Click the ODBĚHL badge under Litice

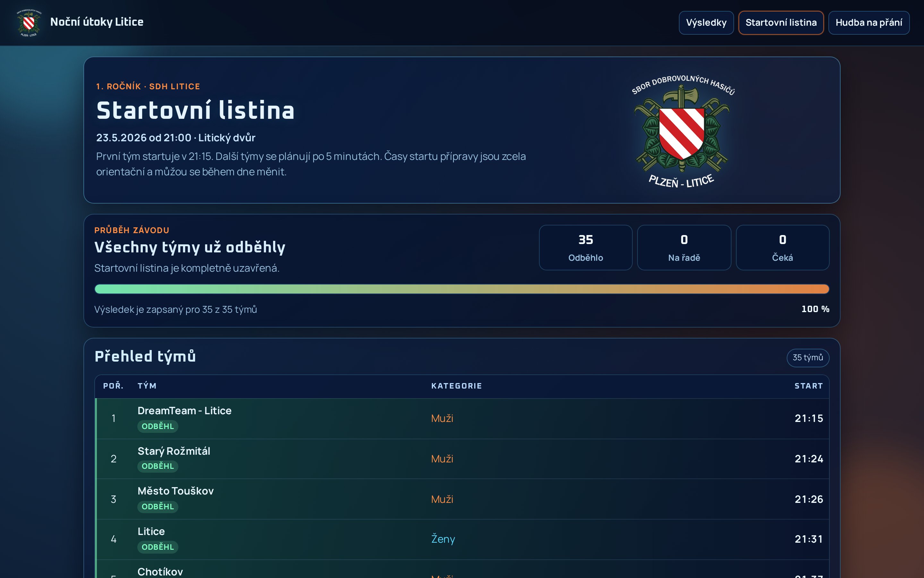pyautogui.click(x=158, y=547)
